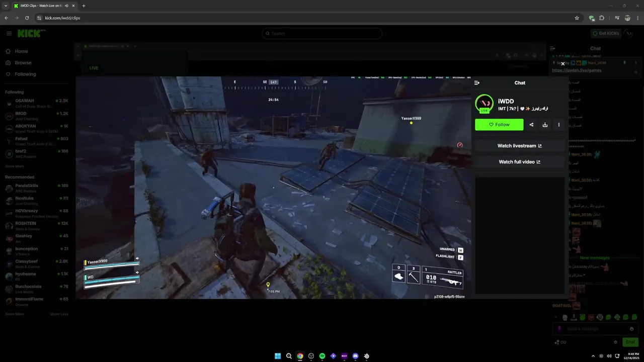Download the clip
Viewport: 644px width, 362px height.
pyautogui.click(x=545, y=125)
